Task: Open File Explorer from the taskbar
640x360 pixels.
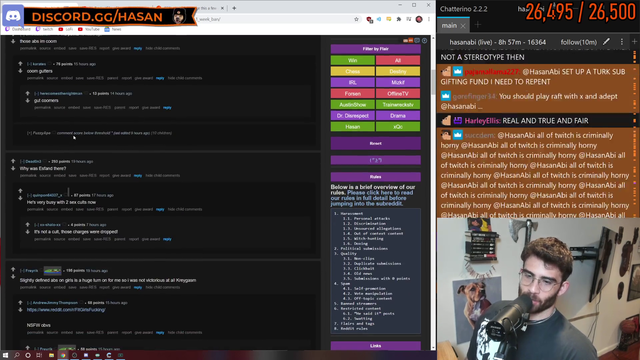Action: click(51, 355)
